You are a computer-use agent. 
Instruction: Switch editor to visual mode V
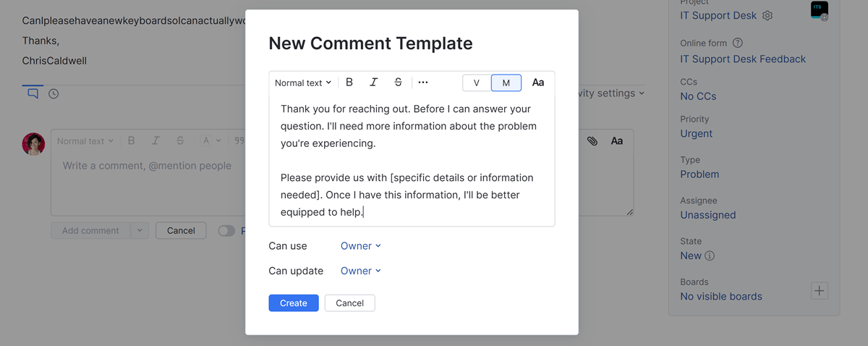tap(477, 83)
